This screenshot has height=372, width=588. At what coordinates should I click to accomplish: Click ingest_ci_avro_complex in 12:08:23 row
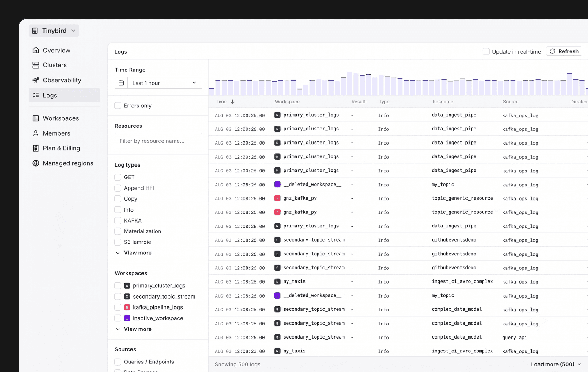tap(462, 351)
